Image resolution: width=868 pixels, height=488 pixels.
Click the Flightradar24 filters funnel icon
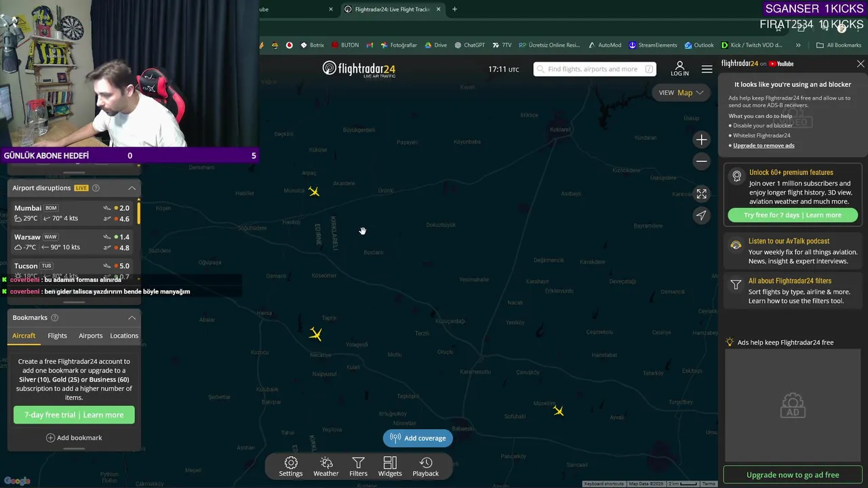[736, 285]
